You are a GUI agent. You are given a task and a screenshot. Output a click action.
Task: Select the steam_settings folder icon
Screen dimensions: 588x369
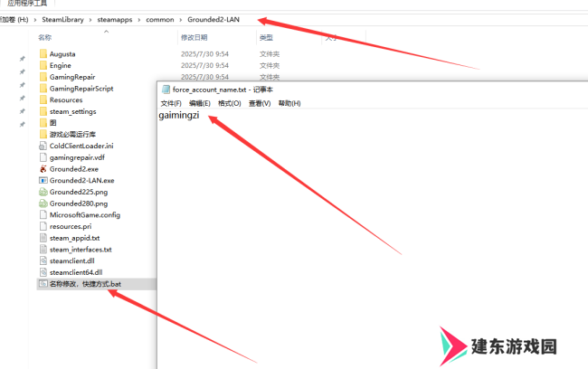tap(43, 111)
